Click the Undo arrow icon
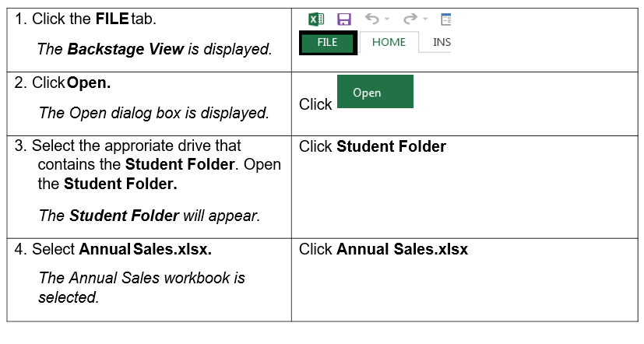This screenshot has height=344, width=644. tap(371, 19)
